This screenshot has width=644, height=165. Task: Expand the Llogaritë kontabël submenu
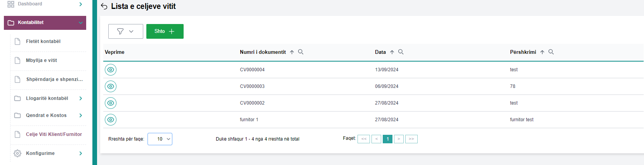[80, 98]
